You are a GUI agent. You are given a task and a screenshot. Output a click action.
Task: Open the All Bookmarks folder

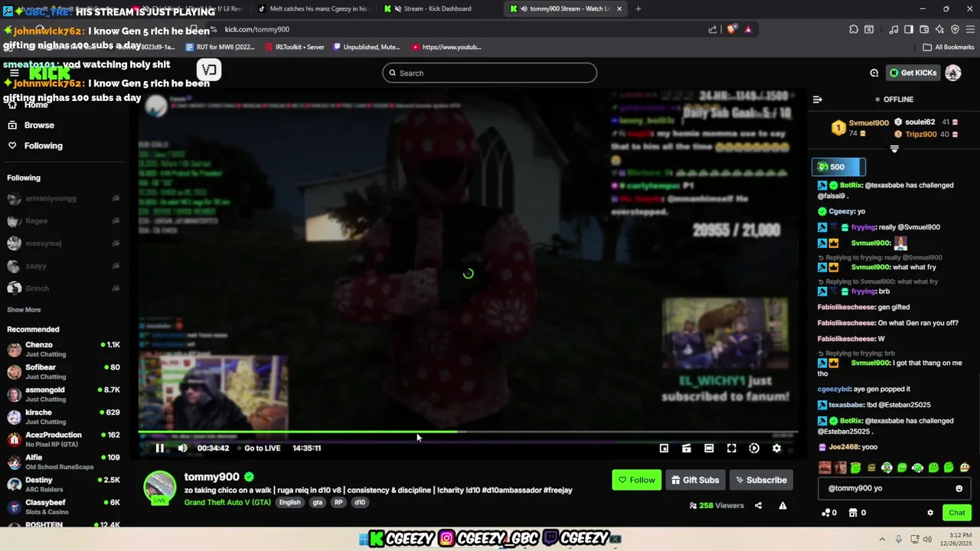coord(949,47)
